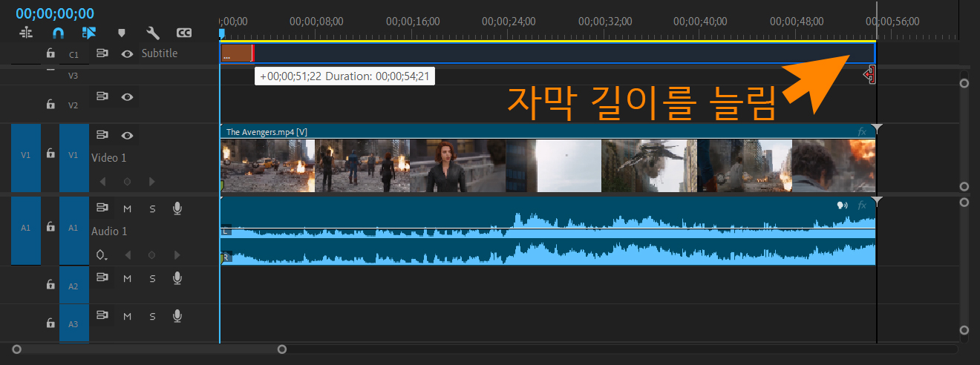Hide the Subtitle caption track eye
The width and height of the screenshot is (980, 365).
127,53
